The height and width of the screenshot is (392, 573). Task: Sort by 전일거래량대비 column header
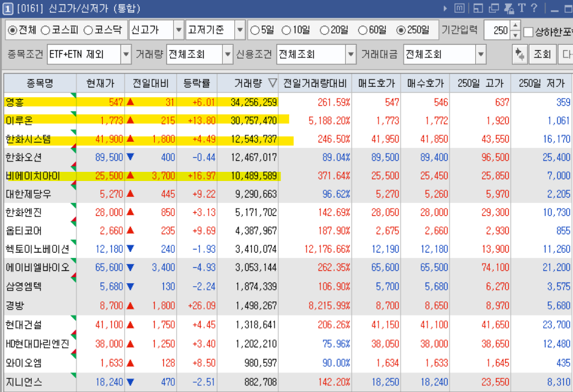315,83
